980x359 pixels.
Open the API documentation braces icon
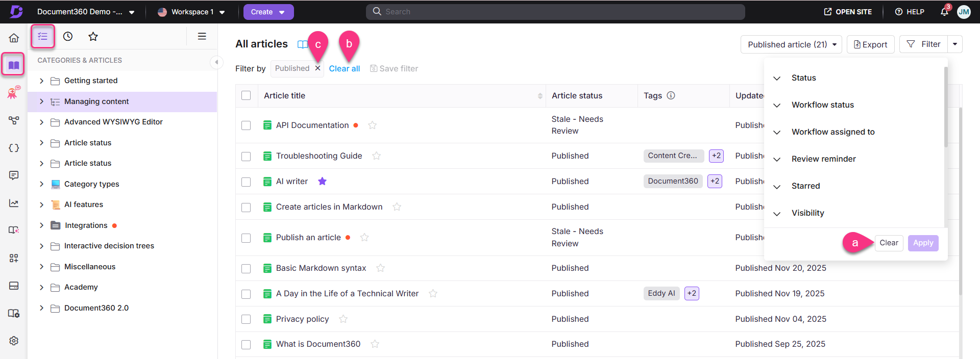coord(14,148)
